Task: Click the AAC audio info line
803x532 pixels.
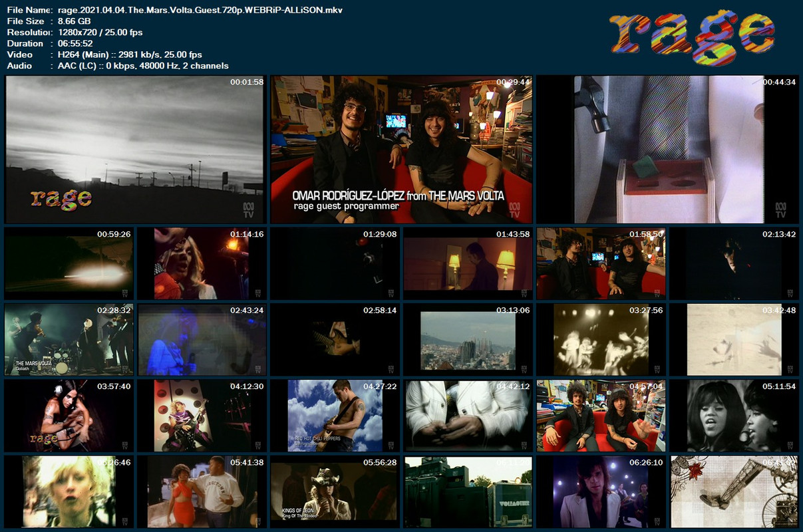Action: point(144,66)
